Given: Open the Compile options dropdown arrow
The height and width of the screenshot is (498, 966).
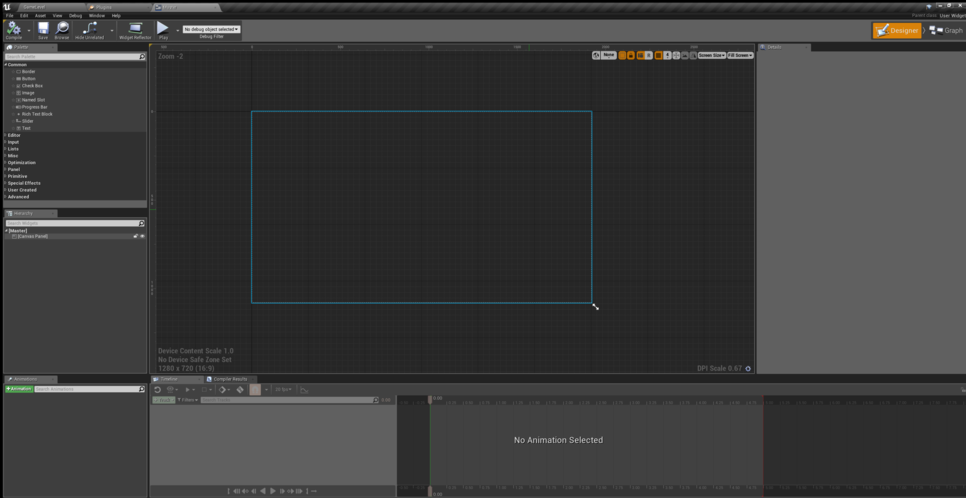Looking at the screenshot, I should click(x=29, y=30).
